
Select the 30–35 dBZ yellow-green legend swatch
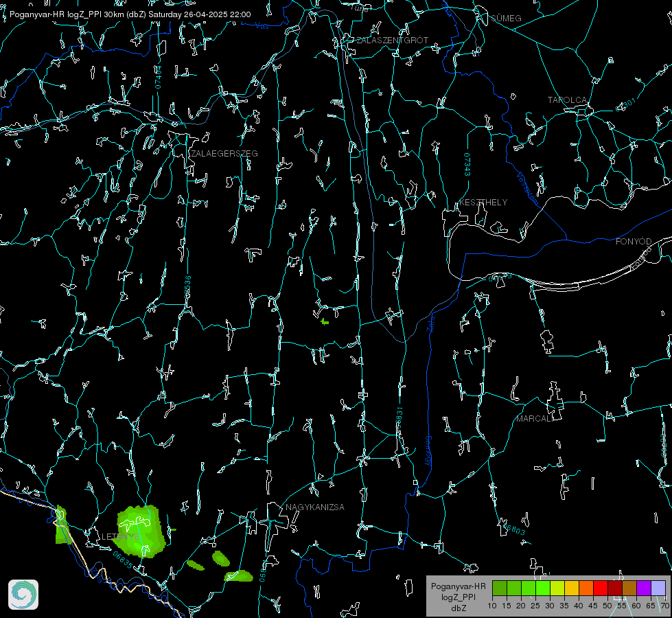click(x=557, y=588)
